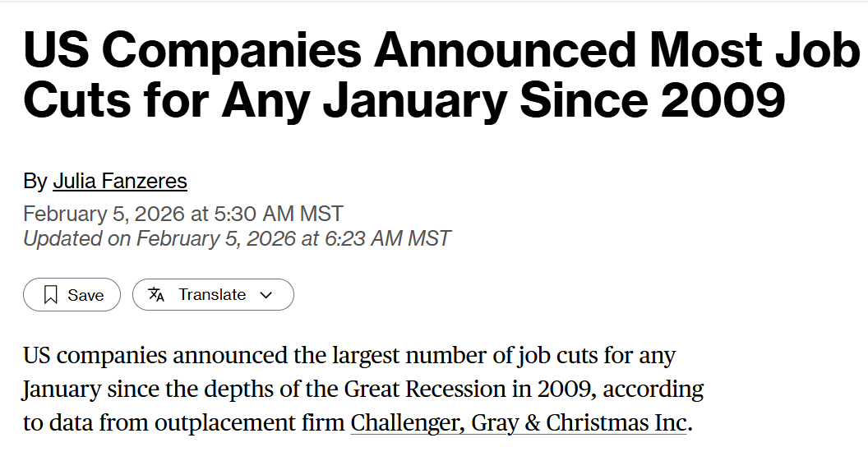The height and width of the screenshot is (461, 868).
Task: Click the word 'By' in the byline
Action: coord(35,181)
